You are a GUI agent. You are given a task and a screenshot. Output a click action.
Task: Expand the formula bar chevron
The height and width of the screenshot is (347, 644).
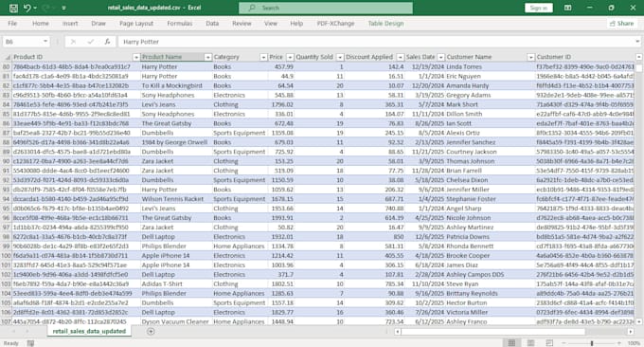click(x=637, y=42)
